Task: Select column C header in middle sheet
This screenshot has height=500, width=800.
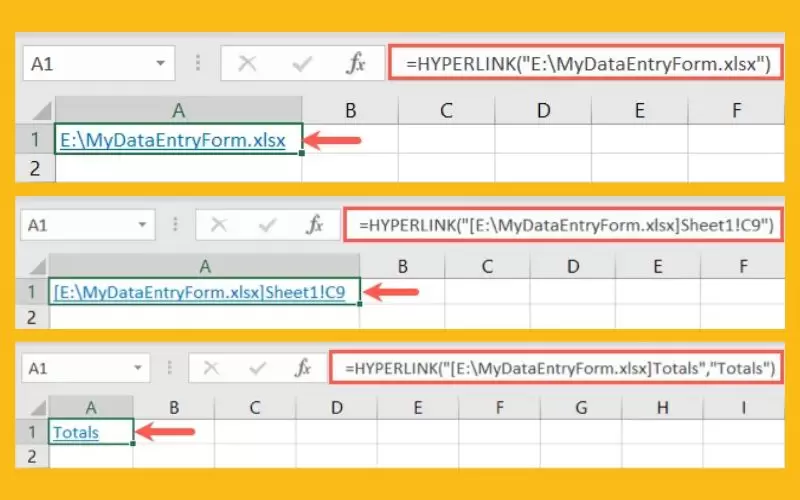Action: click(x=487, y=266)
